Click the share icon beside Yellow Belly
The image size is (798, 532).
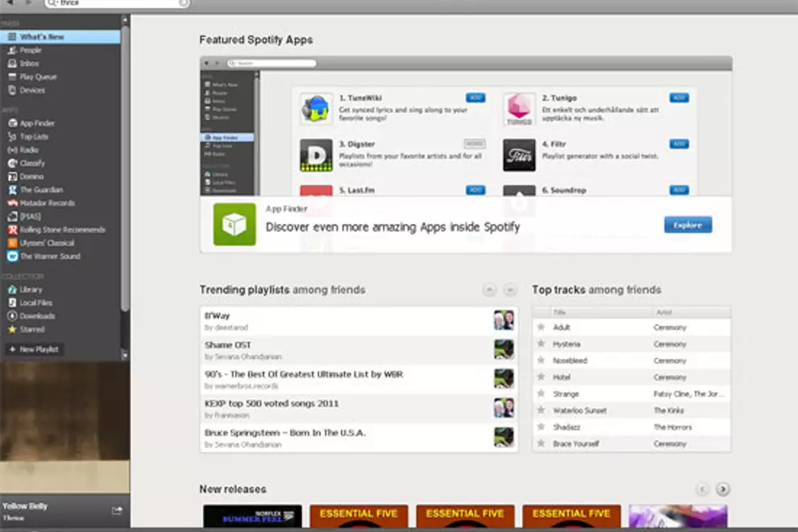point(117,509)
